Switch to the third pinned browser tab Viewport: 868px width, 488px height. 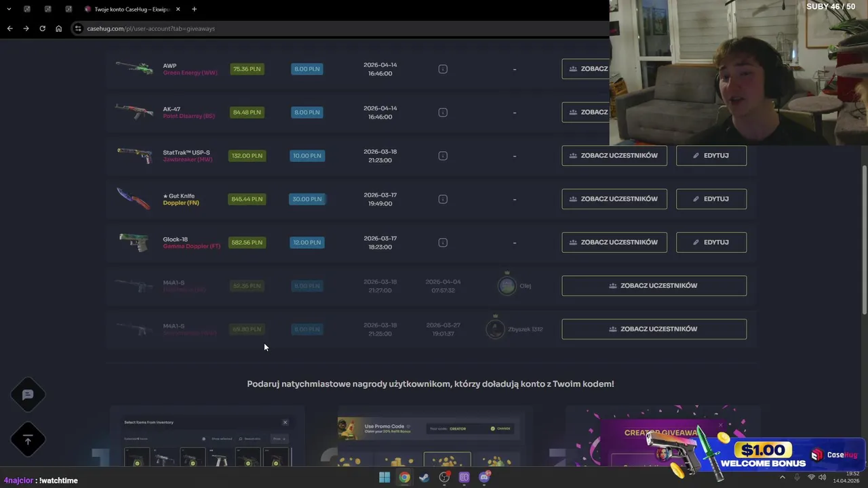[x=68, y=9]
